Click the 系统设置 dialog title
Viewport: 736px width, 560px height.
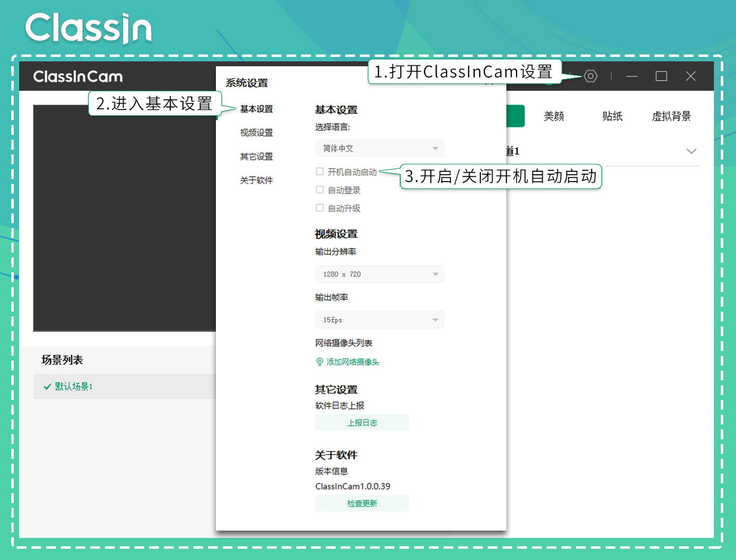[x=247, y=83]
